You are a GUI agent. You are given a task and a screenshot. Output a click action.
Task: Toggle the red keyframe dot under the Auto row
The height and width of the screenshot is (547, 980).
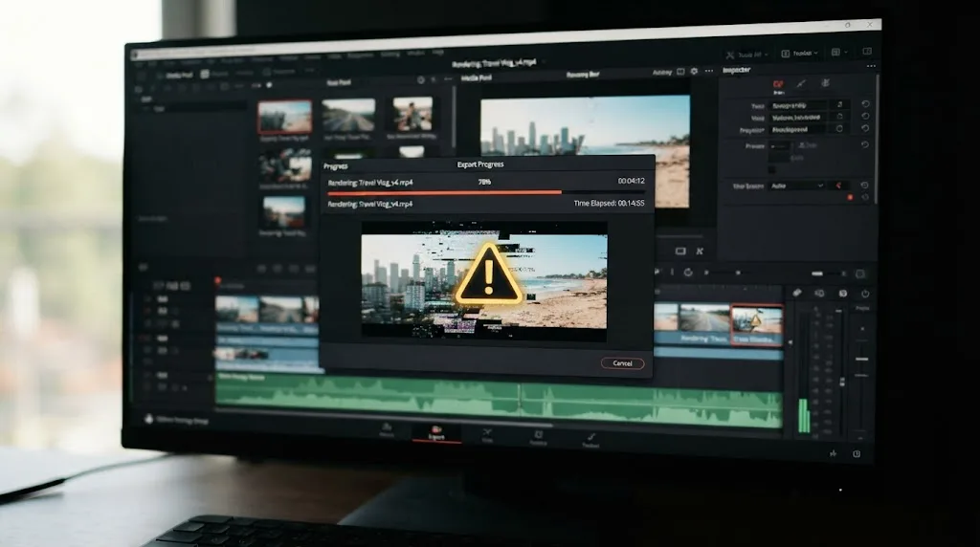[x=850, y=198]
